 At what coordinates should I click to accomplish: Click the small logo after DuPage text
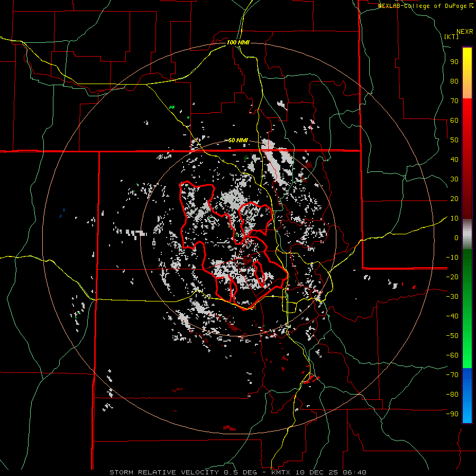pos(471,6)
